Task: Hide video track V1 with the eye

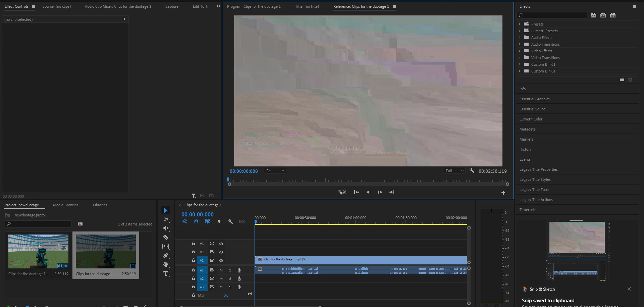Action: pyautogui.click(x=221, y=260)
